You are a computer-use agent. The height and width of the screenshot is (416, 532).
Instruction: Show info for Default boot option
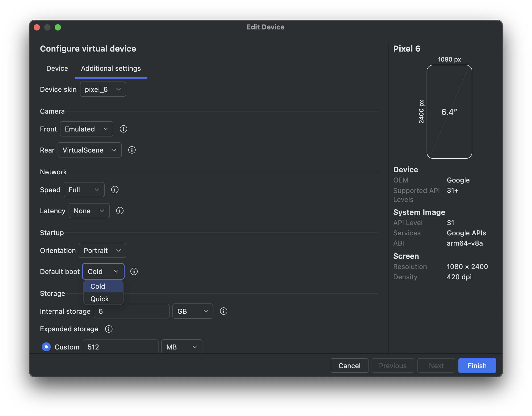click(x=134, y=271)
